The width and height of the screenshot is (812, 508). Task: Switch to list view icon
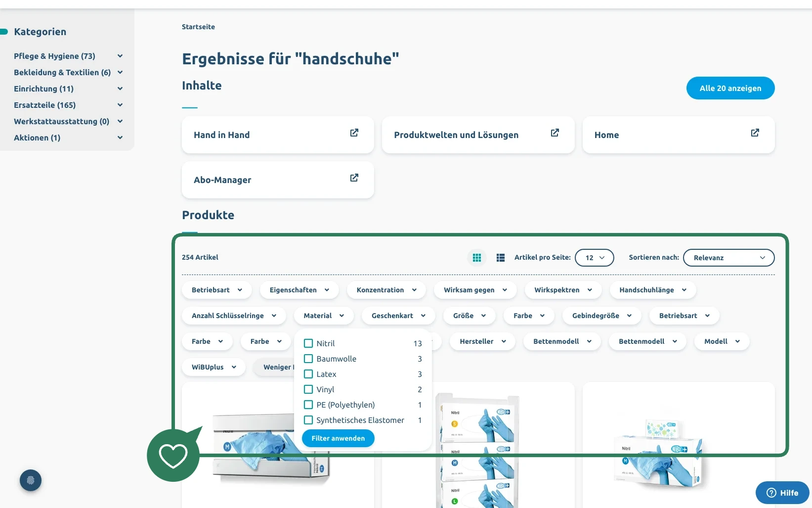coord(501,258)
